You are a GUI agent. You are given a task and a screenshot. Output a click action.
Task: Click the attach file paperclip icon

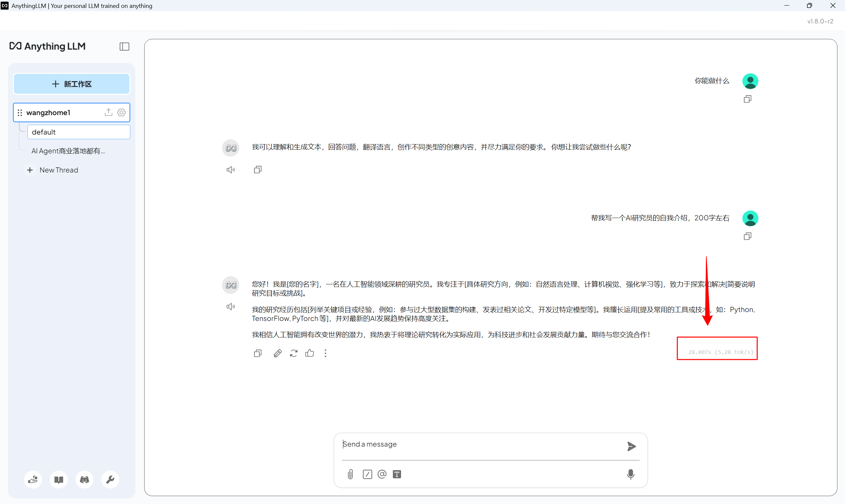350,474
